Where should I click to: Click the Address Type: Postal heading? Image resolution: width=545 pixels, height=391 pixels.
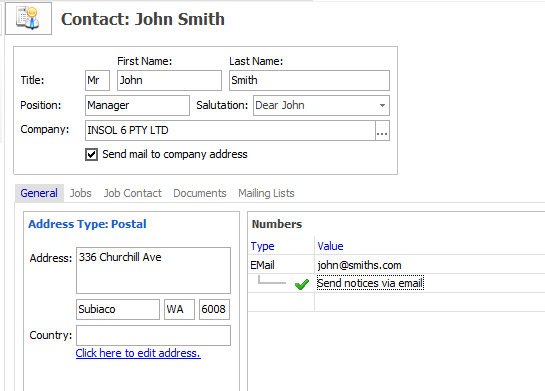[87, 224]
